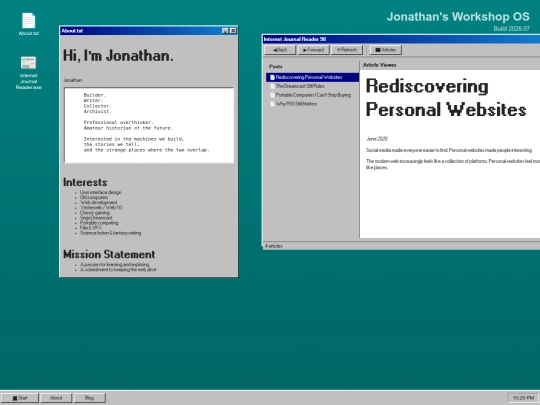This screenshot has width=540, height=405.
Task: Click the taskbar clock
Action: coord(523,398)
